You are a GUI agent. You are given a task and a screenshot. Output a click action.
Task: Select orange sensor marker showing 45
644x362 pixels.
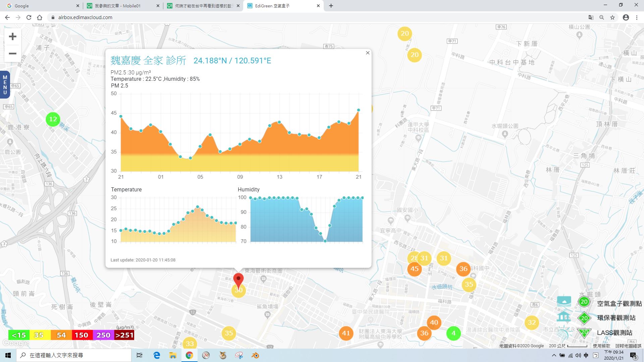415,269
